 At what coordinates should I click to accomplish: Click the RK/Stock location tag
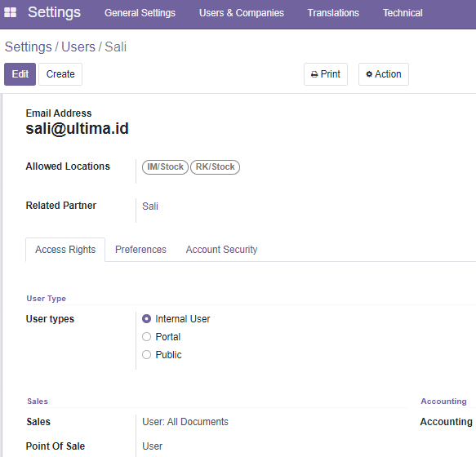click(x=215, y=167)
